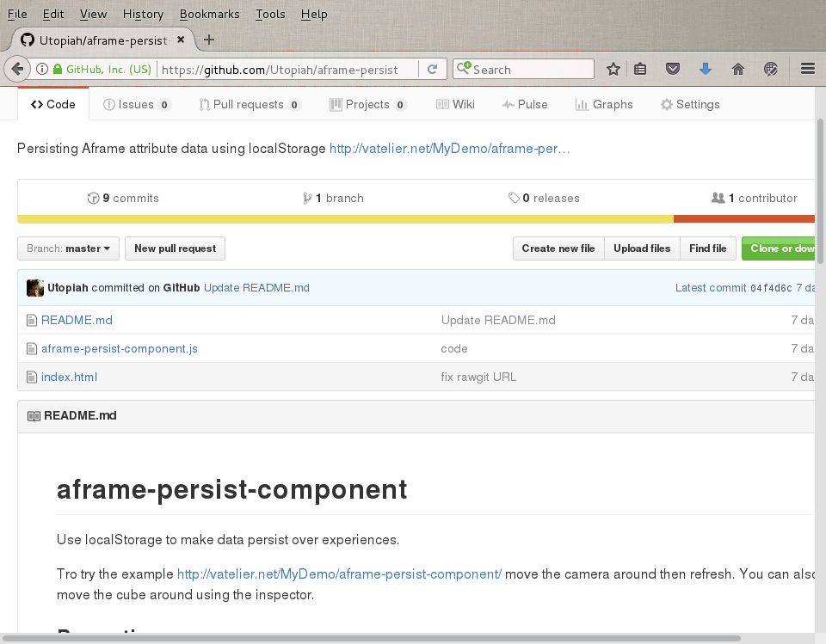Viewport: 826px width, 644px height.
Task: Open the Firefox hamburger menu
Action: [x=807, y=70]
